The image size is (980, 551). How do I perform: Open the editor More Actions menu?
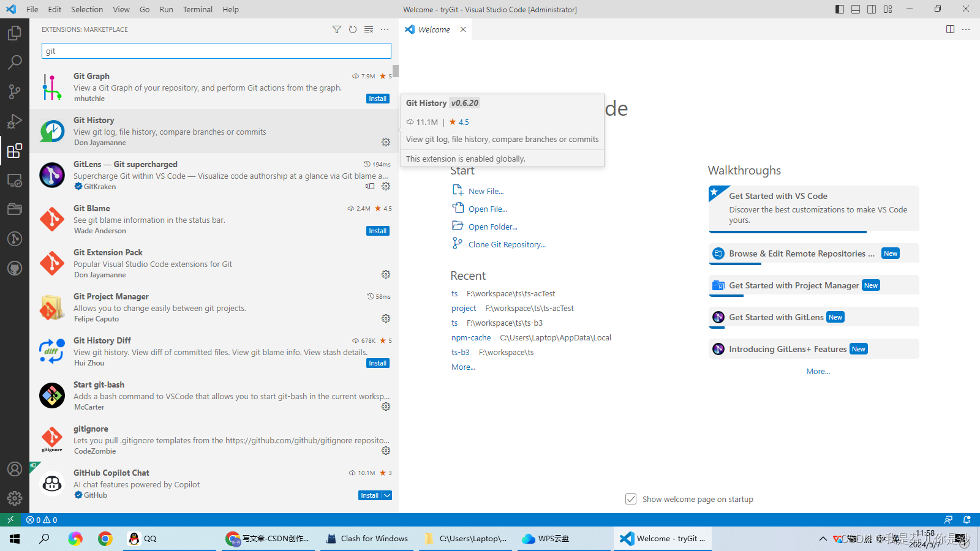pos(966,29)
